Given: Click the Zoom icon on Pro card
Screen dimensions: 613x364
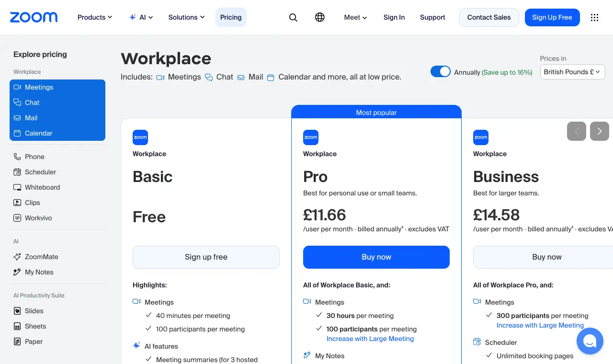Looking at the screenshot, I should click(x=311, y=137).
